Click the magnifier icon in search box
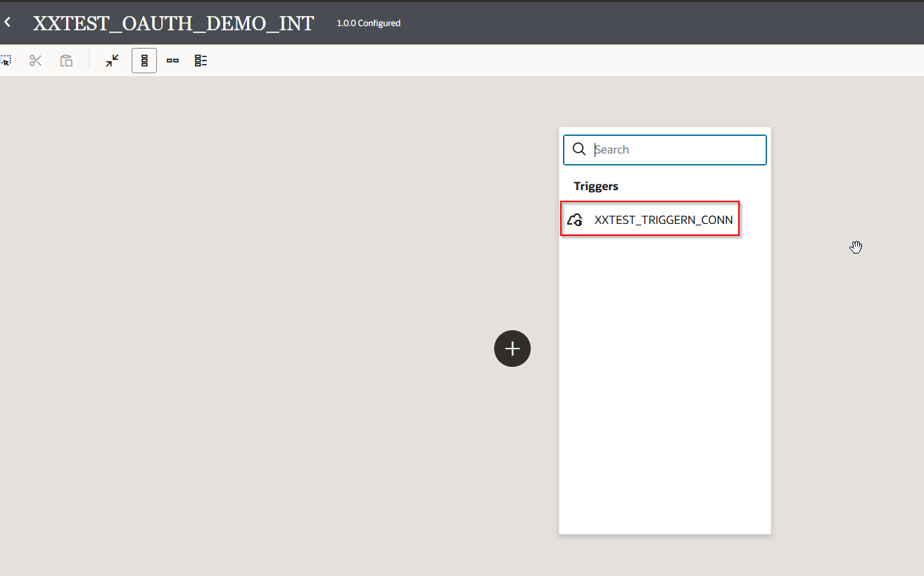This screenshot has height=576, width=924. point(579,149)
